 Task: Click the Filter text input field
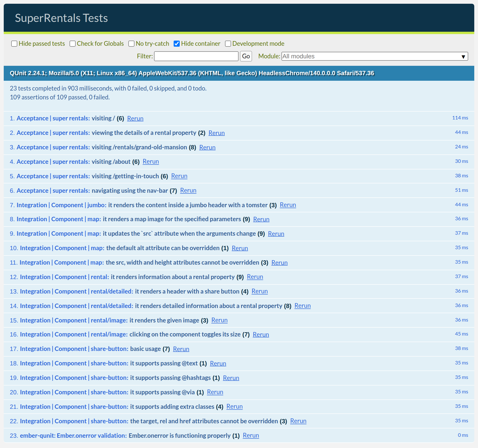pyautogui.click(x=196, y=56)
